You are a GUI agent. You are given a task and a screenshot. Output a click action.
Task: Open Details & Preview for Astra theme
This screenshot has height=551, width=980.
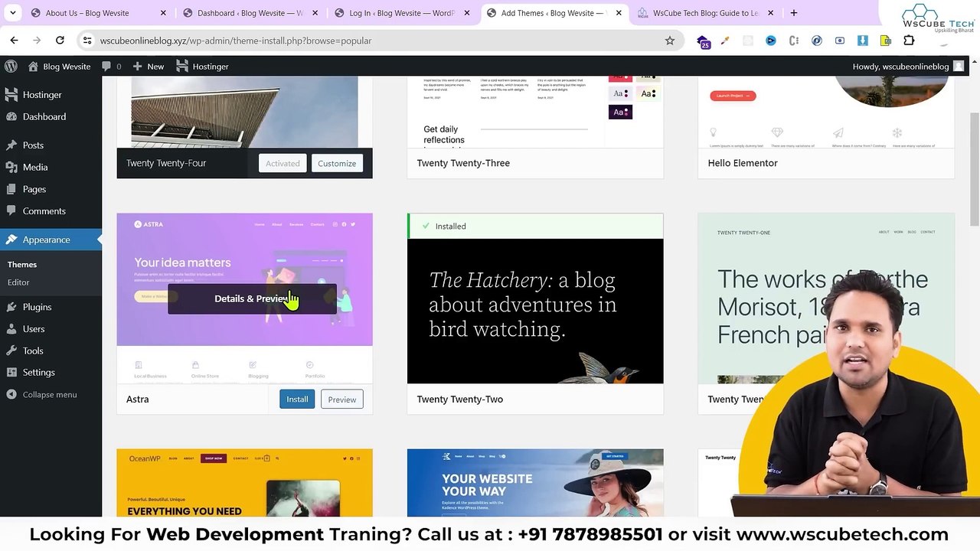[252, 298]
